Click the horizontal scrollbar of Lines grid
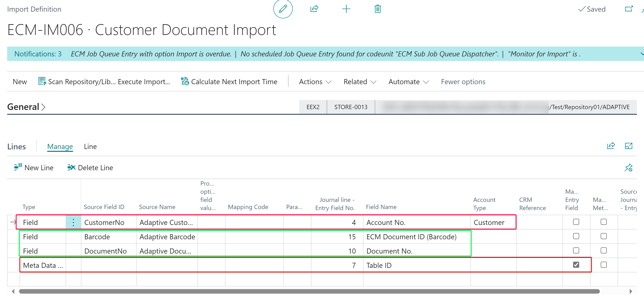 (x=309, y=291)
